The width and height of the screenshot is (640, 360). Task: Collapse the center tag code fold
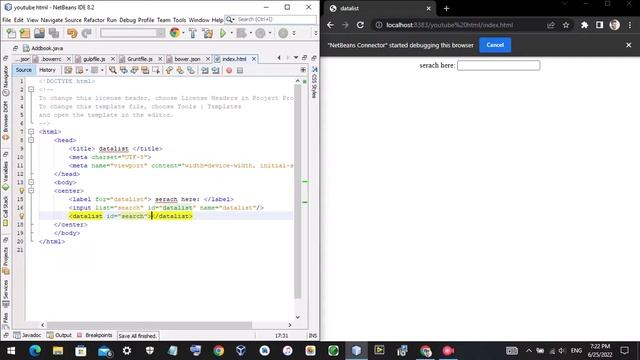tap(31, 191)
